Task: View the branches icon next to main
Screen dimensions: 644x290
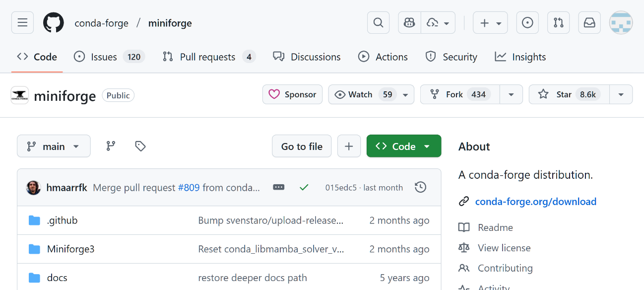Action: 111,146
